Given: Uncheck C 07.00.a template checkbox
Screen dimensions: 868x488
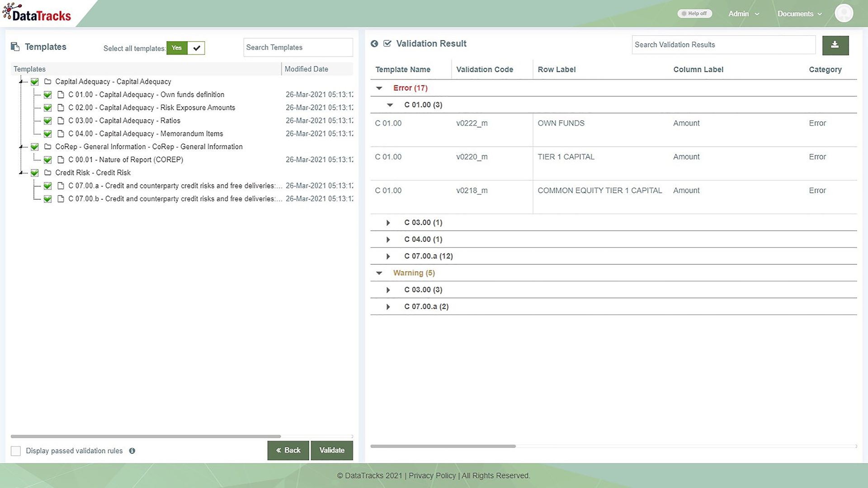Looking at the screenshot, I should click(x=47, y=186).
